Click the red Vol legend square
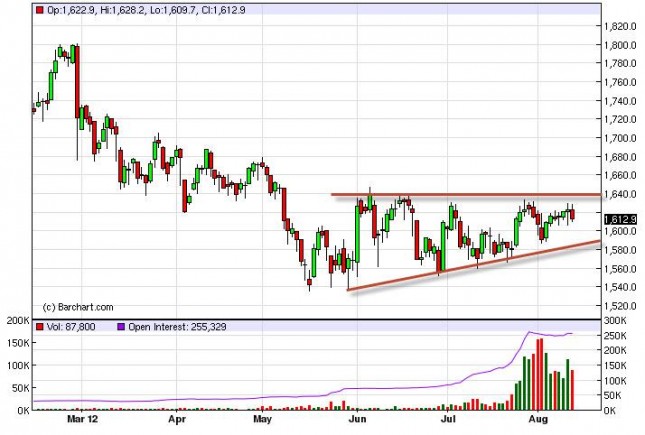The height and width of the screenshot is (435, 645). click(x=39, y=327)
